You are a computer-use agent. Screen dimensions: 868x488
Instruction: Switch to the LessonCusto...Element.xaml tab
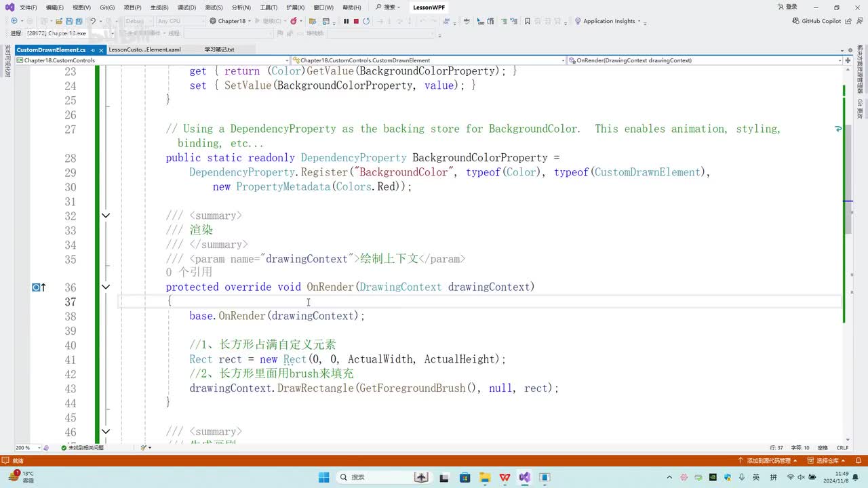144,49
